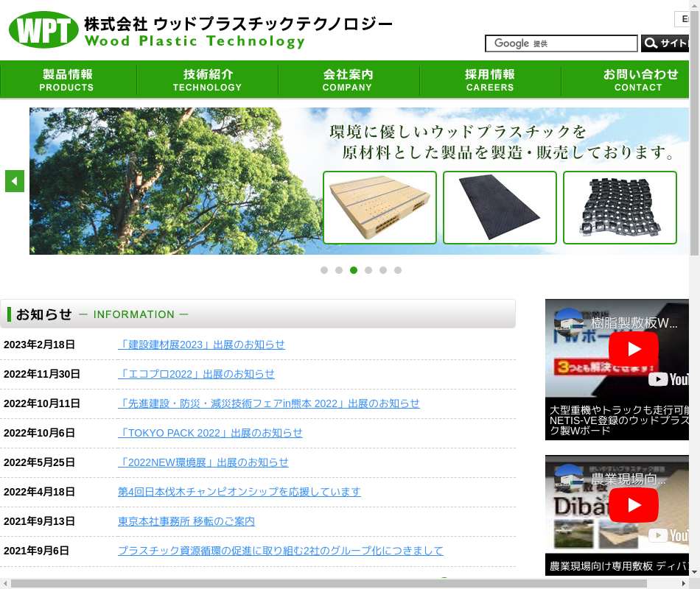
Task: Select the black mat board product thumbnail
Action: 500,208
